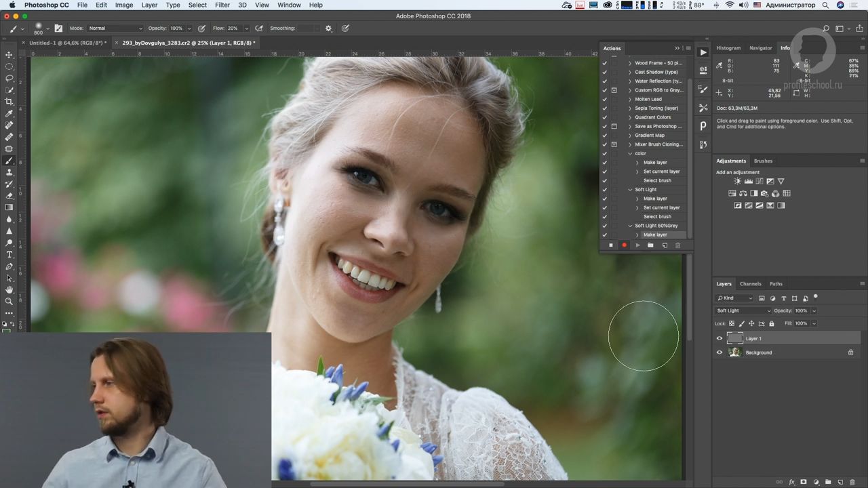Collapse the color action group

point(630,153)
